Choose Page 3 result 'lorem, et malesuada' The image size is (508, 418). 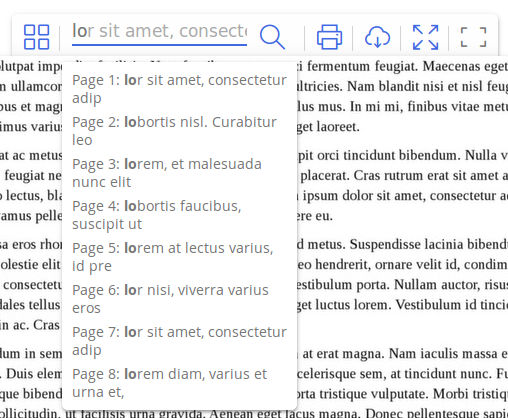coord(180,173)
